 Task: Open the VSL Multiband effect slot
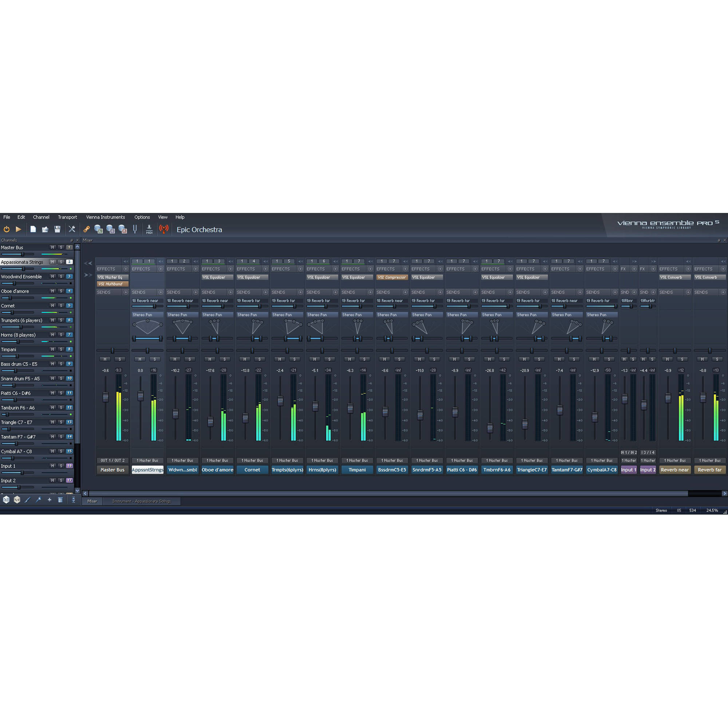coord(112,284)
